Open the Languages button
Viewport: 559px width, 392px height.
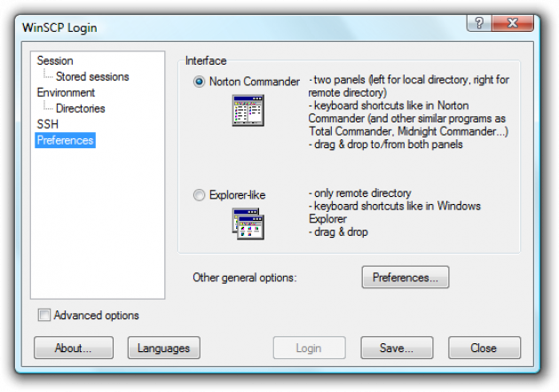(x=163, y=348)
